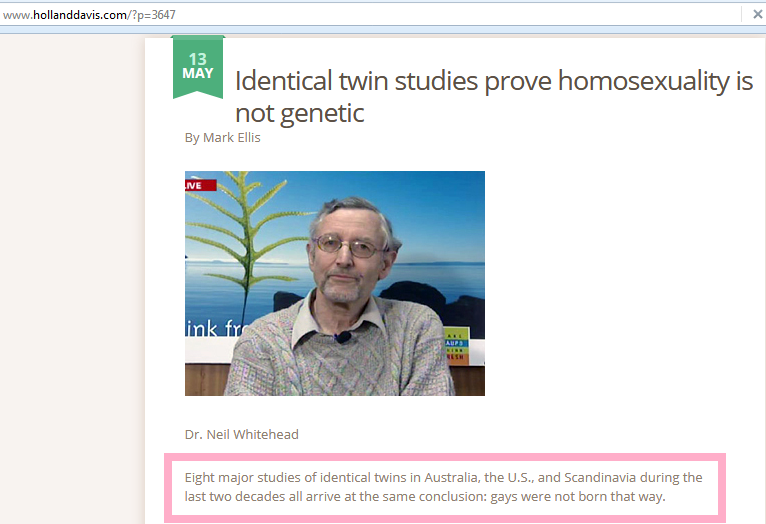Click the line beginning 'last two decades'
766x524 pixels.
(425, 496)
